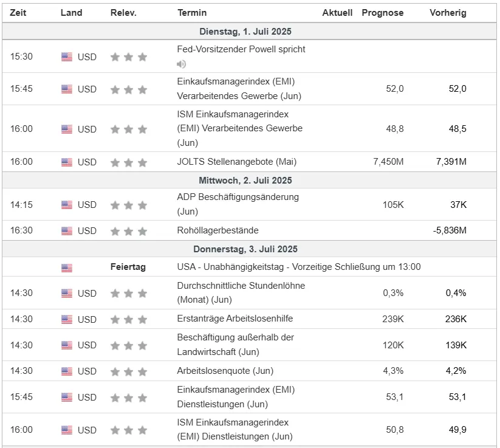The width and height of the screenshot is (500, 448).
Task: Click the Relev. column header
Action: [x=123, y=13]
